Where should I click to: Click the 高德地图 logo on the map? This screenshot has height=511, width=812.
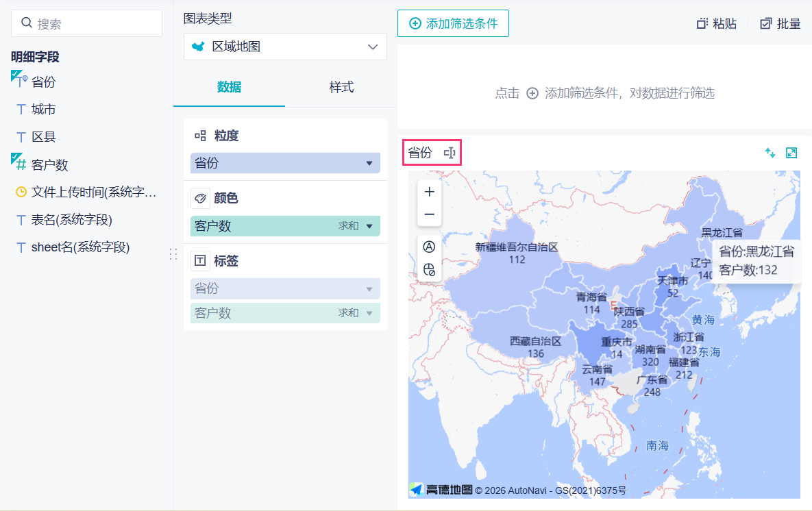pos(441,489)
